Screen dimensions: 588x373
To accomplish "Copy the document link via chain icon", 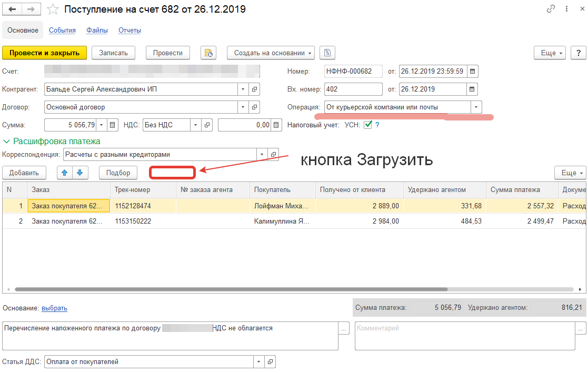I will tap(551, 9).
